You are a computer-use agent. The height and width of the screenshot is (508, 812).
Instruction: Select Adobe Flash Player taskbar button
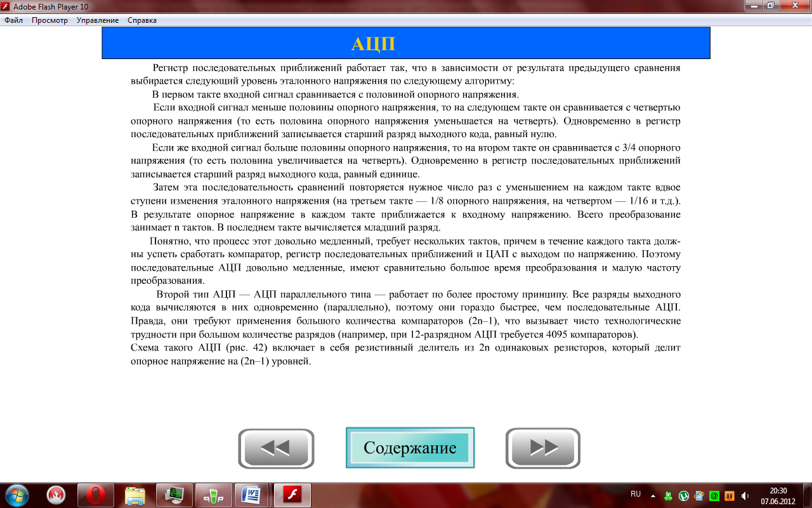[292, 495]
